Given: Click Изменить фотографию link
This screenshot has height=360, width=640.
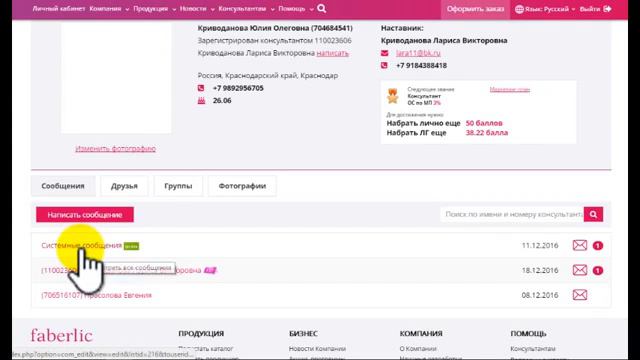Looking at the screenshot, I should tap(116, 149).
